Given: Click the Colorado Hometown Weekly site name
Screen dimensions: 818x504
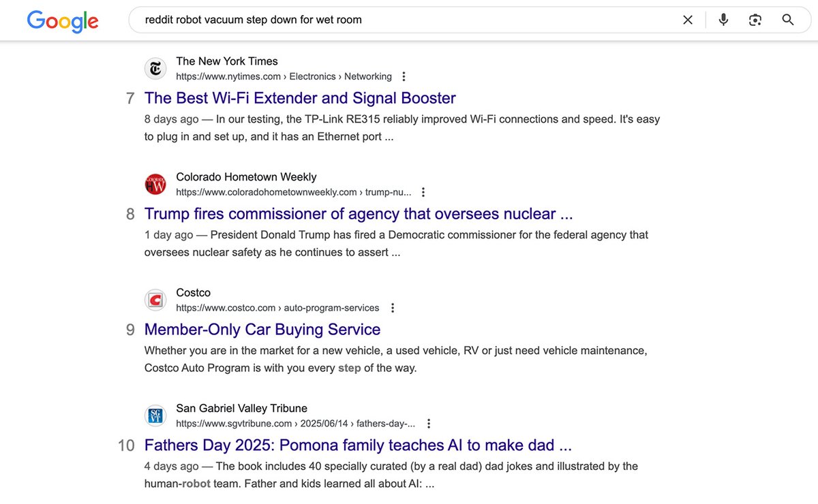Looking at the screenshot, I should (x=246, y=177).
